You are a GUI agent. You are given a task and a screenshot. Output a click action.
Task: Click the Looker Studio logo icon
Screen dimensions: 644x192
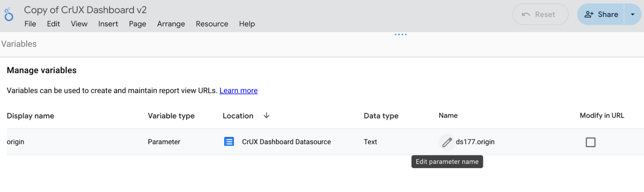[9, 15]
